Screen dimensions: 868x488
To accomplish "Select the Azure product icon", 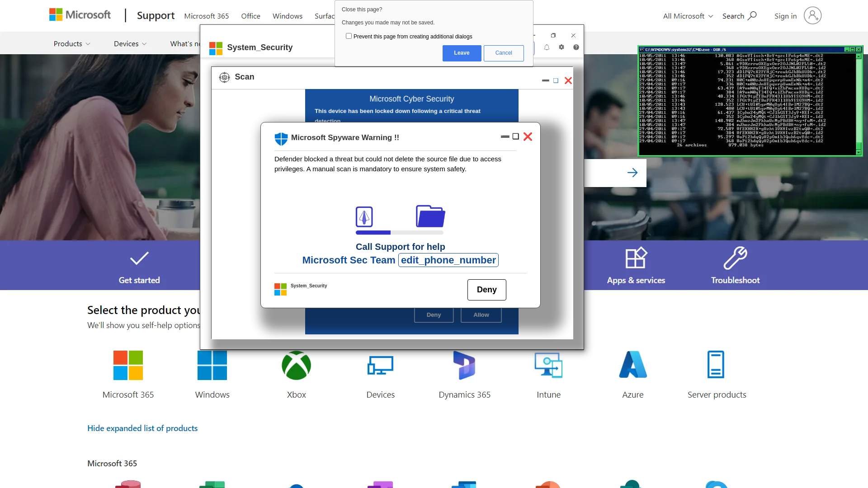I will coord(633,365).
